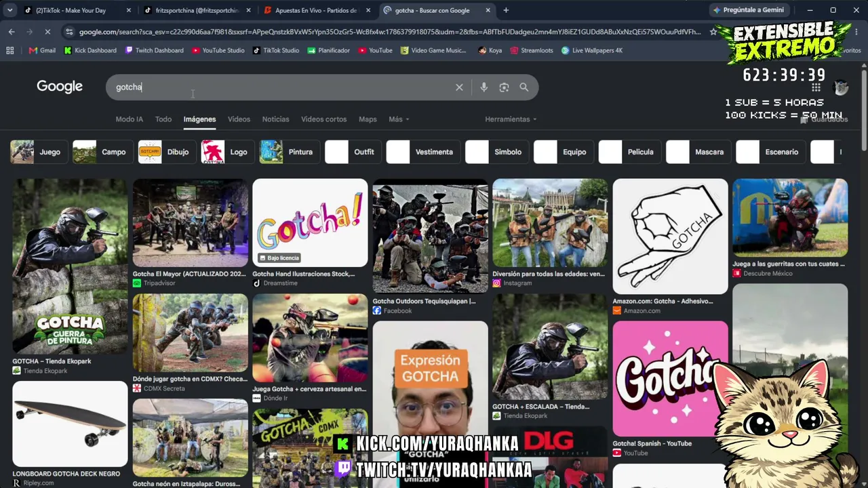Start a voice search with the microphone

pos(484,87)
